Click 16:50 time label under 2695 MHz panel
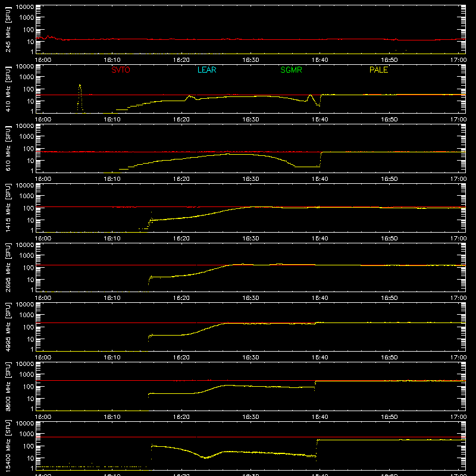 [389, 298]
